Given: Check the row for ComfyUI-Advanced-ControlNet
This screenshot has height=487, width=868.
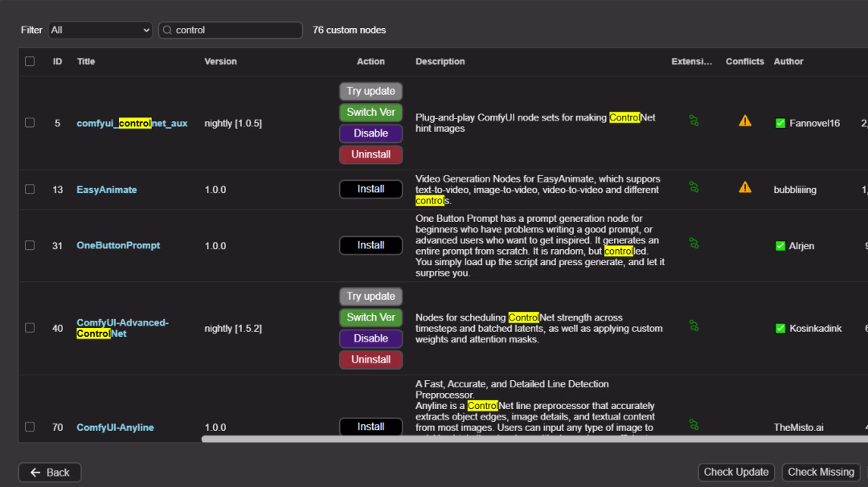Looking at the screenshot, I should [x=30, y=328].
